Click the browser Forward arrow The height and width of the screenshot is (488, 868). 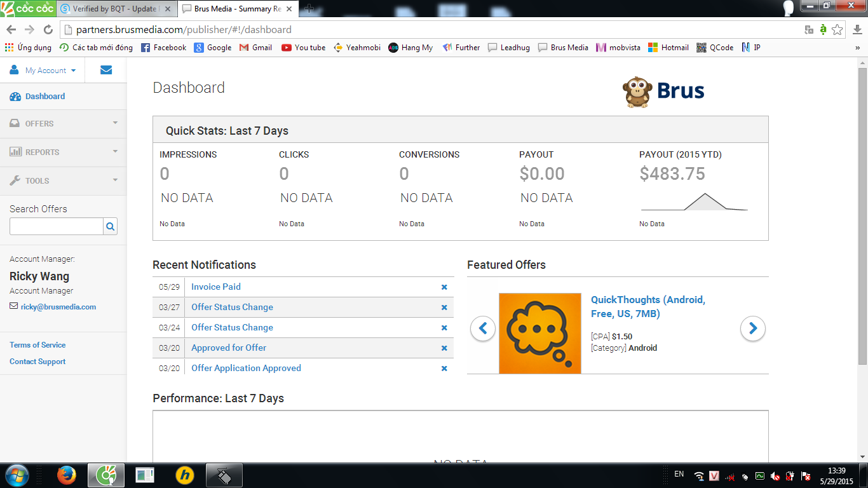point(29,30)
